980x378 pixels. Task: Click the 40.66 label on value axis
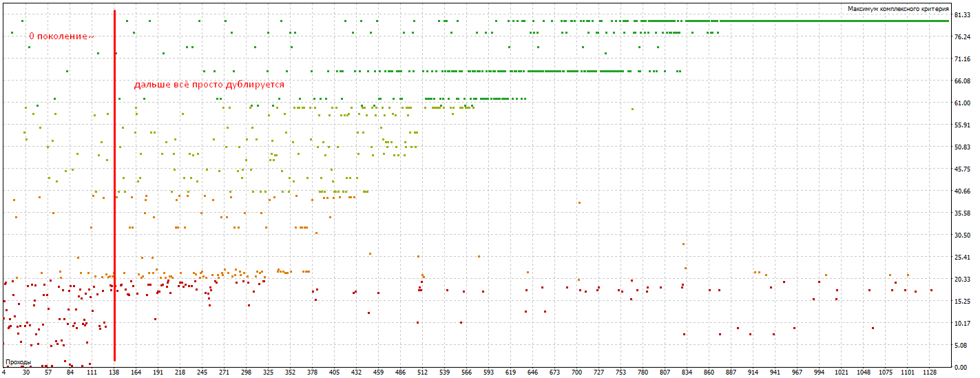click(962, 191)
